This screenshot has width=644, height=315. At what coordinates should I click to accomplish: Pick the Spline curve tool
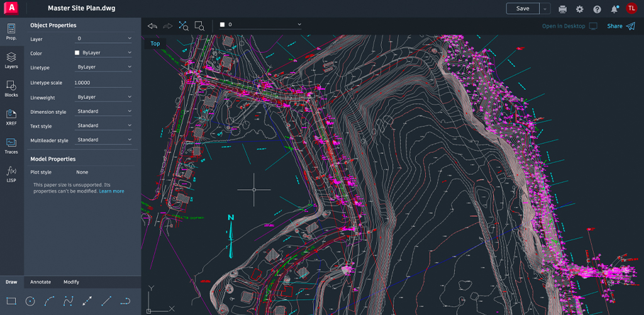[68, 301]
